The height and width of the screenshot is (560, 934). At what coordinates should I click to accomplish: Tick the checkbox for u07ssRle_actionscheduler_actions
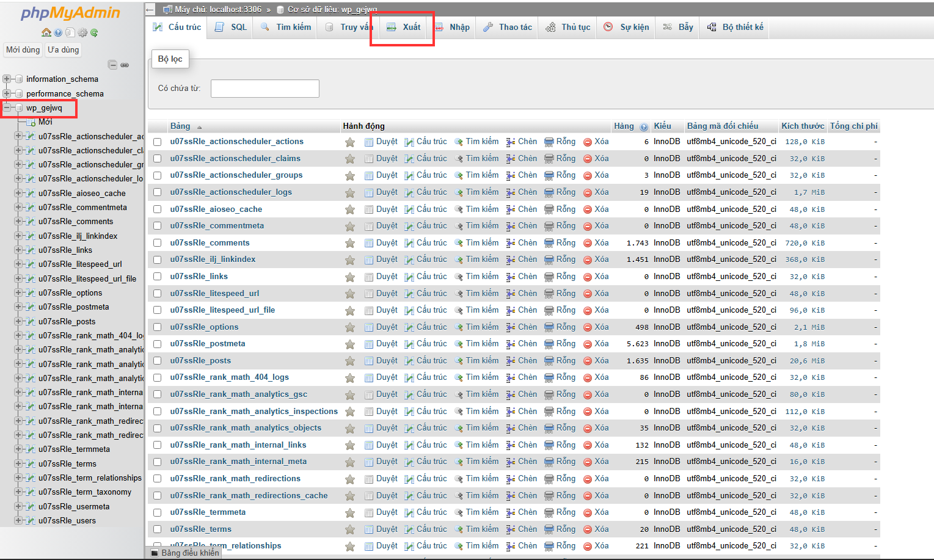coord(158,142)
